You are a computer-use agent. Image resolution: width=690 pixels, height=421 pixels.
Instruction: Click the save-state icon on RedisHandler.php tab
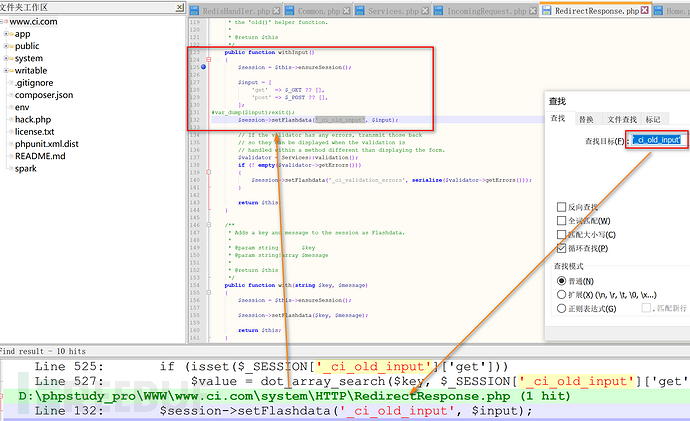[x=195, y=11]
